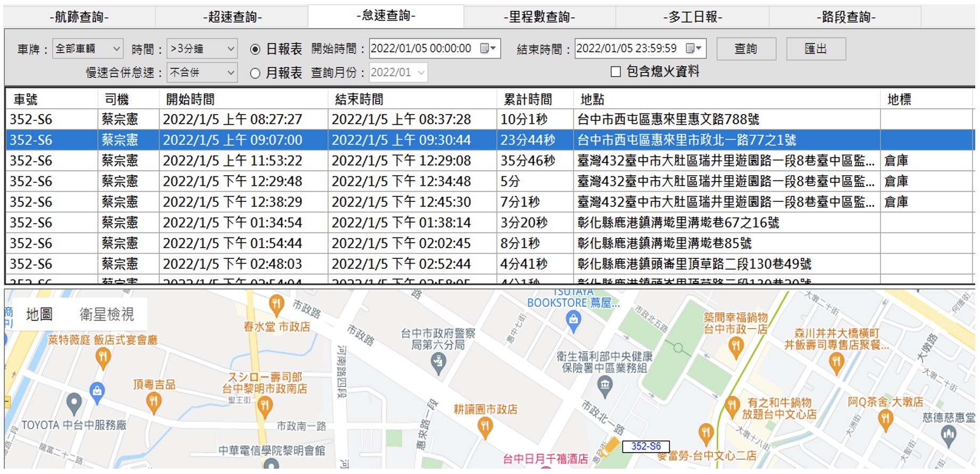
Task: Select row with address 溝墘巷67之16號
Action: pyautogui.click(x=489, y=223)
